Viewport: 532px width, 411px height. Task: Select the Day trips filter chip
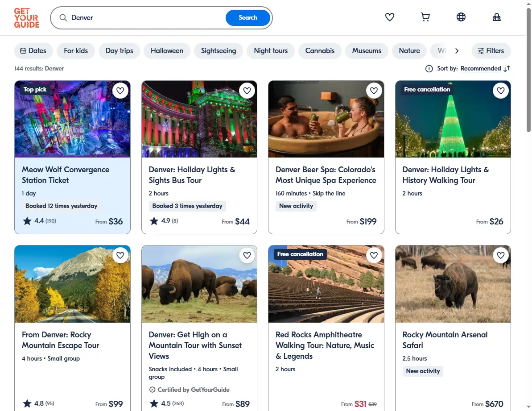(119, 51)
